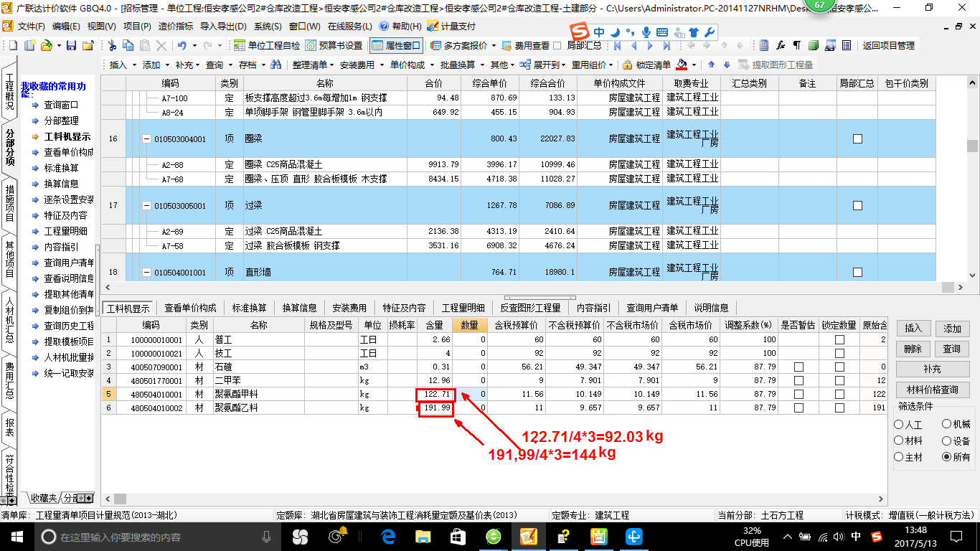Toggle 是否暂估 checkbox for 石碴 row
The width and height of the screenshot is (980, 551).
pyautogui.click(x=798, y=367)
